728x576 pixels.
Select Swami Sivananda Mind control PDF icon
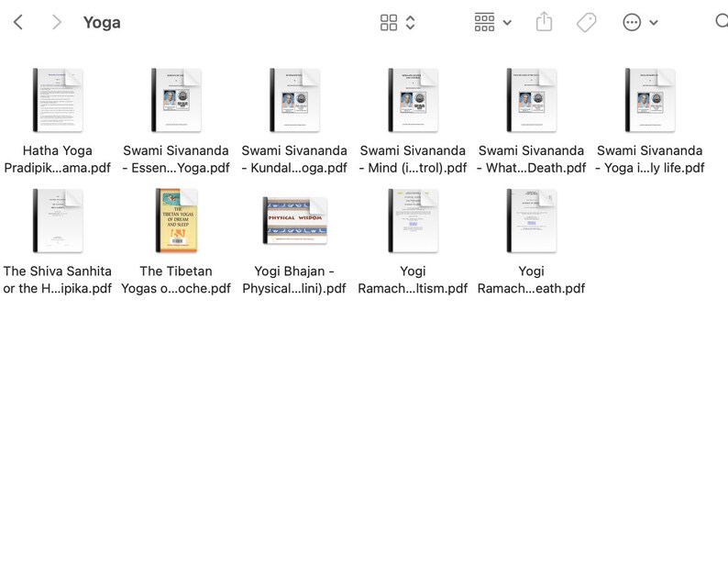coord(414,100)
